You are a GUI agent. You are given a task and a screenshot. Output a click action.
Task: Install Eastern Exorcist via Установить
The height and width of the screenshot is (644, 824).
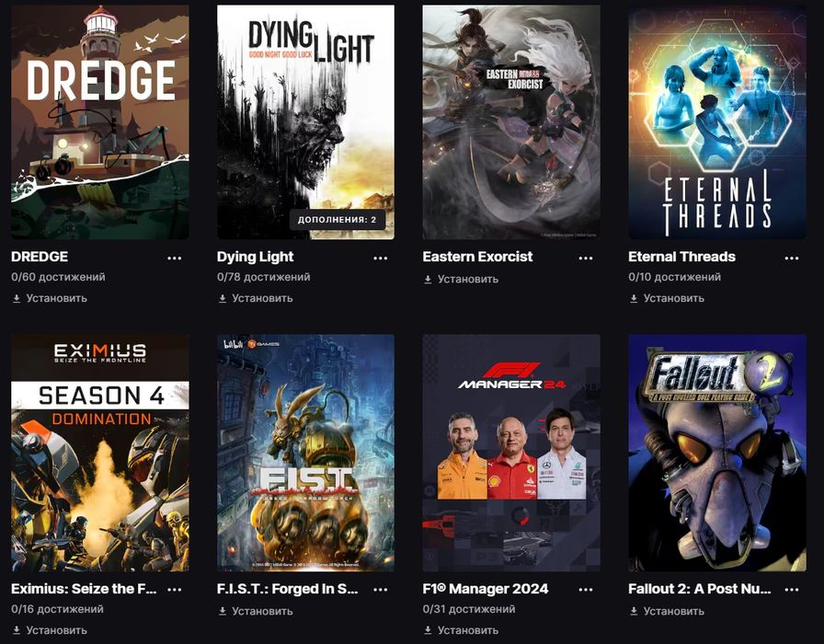[461, 279]
